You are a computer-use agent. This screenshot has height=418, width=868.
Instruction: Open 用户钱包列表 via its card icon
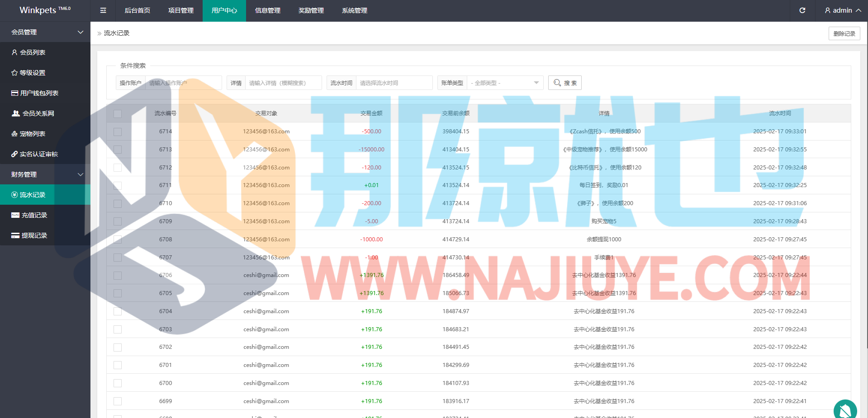click(14, 93)
